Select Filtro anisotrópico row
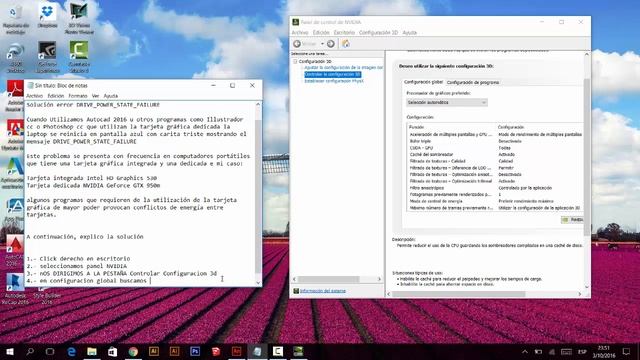Image resolution: width=640 pixels, height=360 pixels. pyautogui.click(x=496, y=188)
